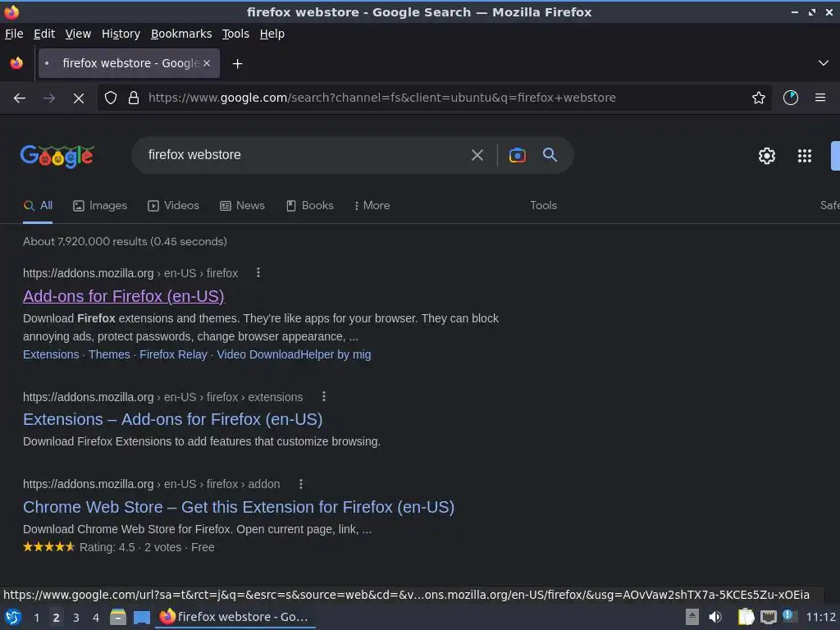Click the removable media eject tray icon
Image resolution: width=840 pixels, height=630 pixels.
692,617
